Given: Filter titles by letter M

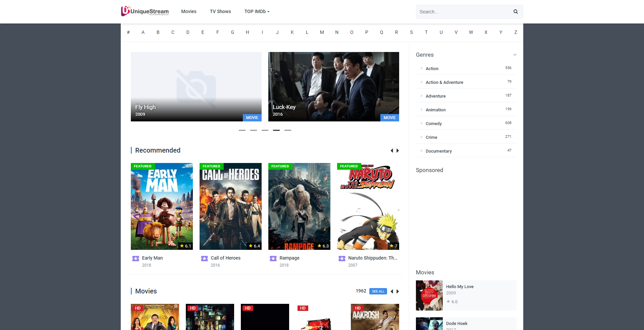Looking at the screenshot, I should tap(322, 32).
